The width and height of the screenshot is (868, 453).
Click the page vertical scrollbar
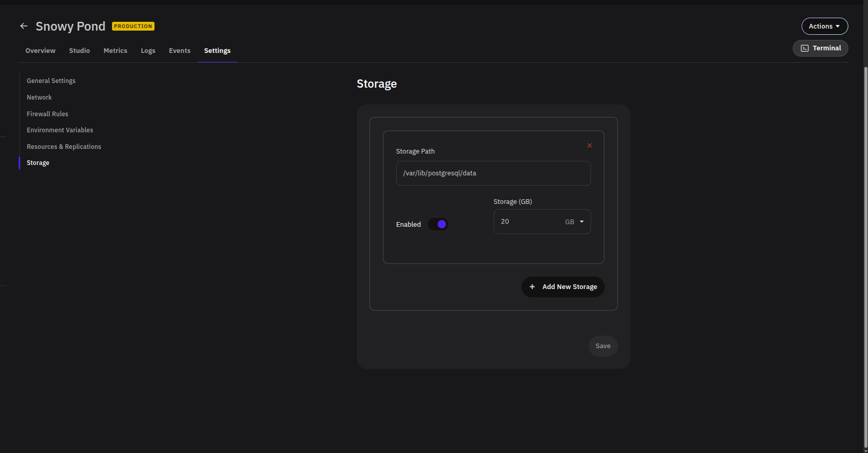(865, 257)
